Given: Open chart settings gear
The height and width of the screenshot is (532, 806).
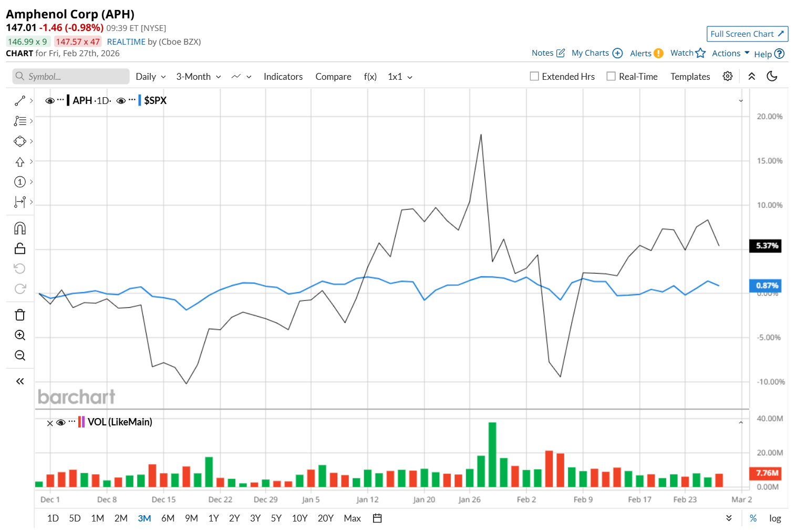Looking at the screenshot, I should (728, 76).
